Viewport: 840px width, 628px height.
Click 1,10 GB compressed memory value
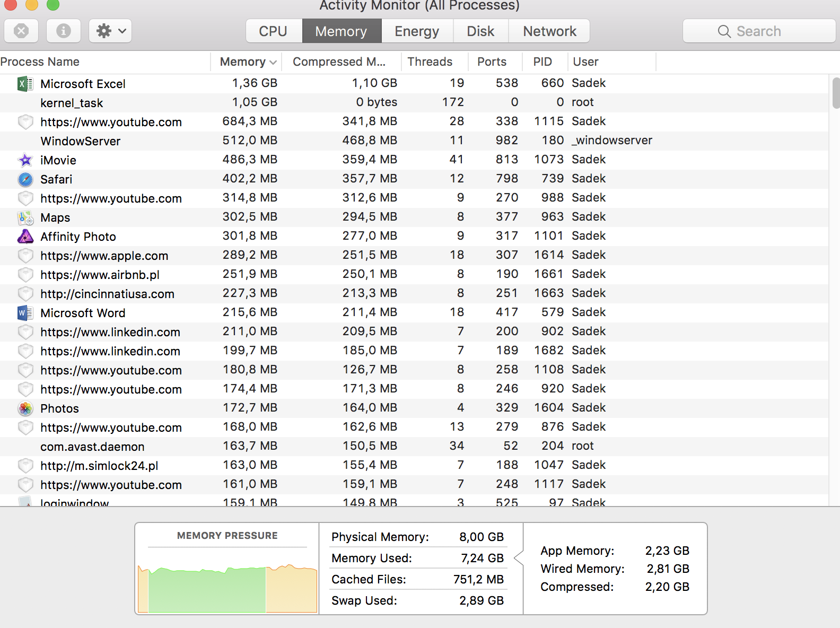(x=374, y=83)
